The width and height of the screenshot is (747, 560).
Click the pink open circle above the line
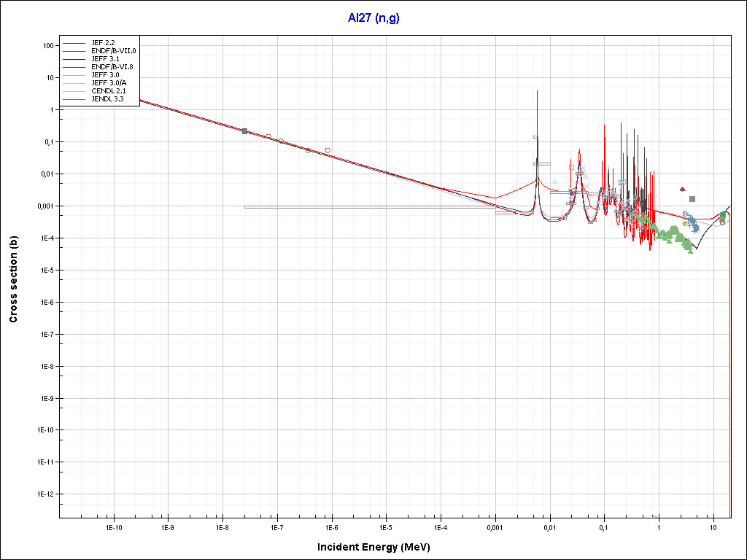pyautogui.click(x=328, y=150)
